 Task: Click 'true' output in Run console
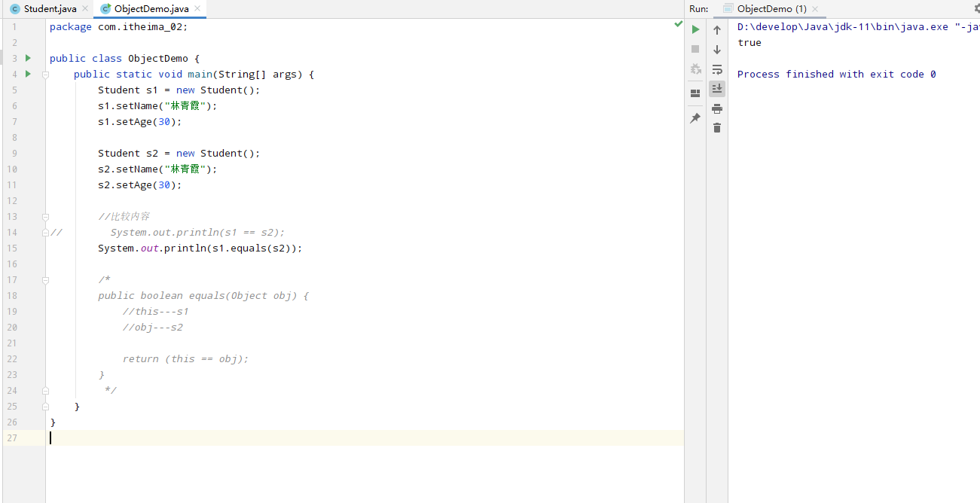pyautogui.click(x=750, y=42)
